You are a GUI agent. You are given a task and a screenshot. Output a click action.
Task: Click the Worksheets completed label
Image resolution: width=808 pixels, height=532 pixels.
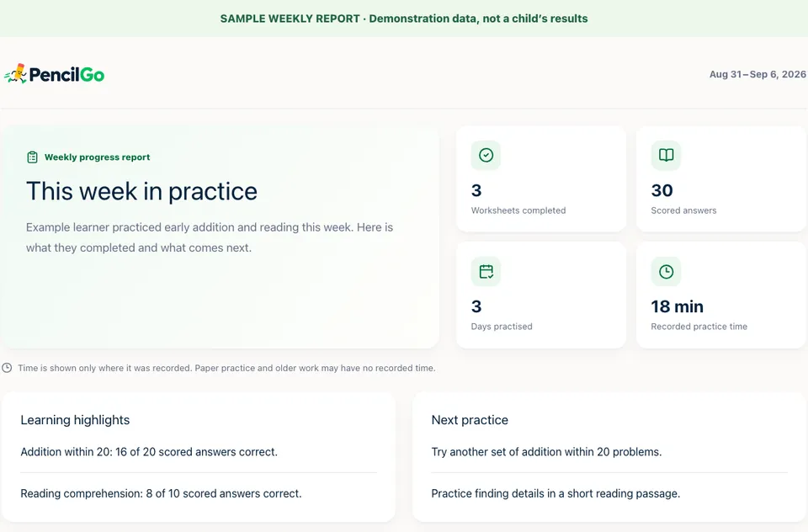(x=518, y=210)
